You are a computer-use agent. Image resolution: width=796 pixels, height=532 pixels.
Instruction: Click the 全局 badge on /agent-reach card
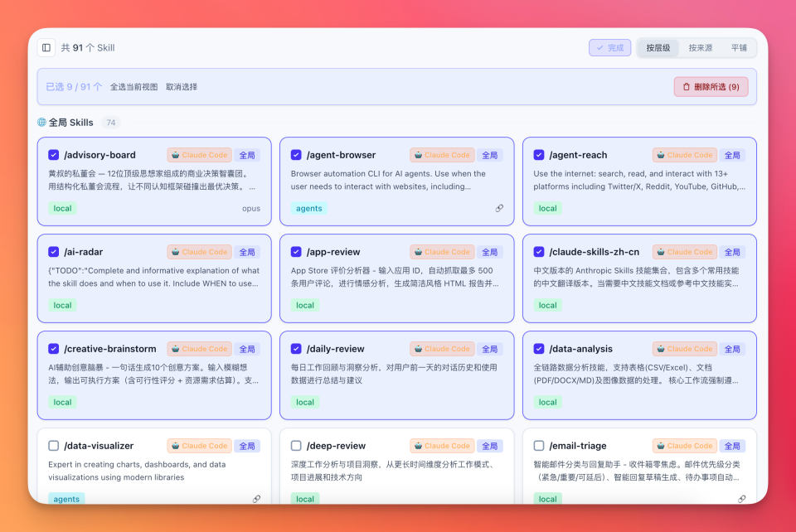tap(733, 154)
